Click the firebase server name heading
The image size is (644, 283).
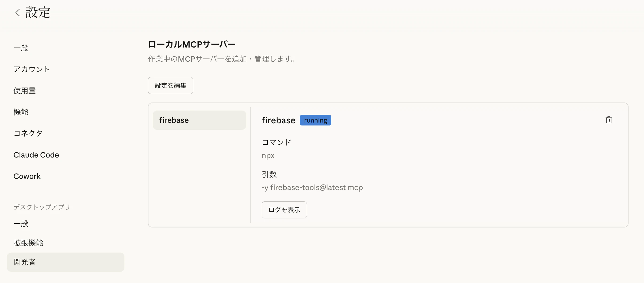pos(278,120)
